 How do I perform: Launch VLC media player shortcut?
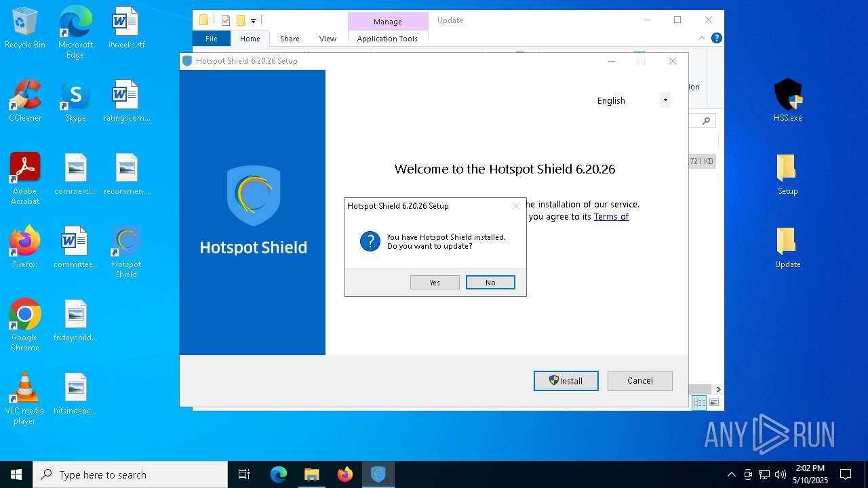(x=25, y=399)
